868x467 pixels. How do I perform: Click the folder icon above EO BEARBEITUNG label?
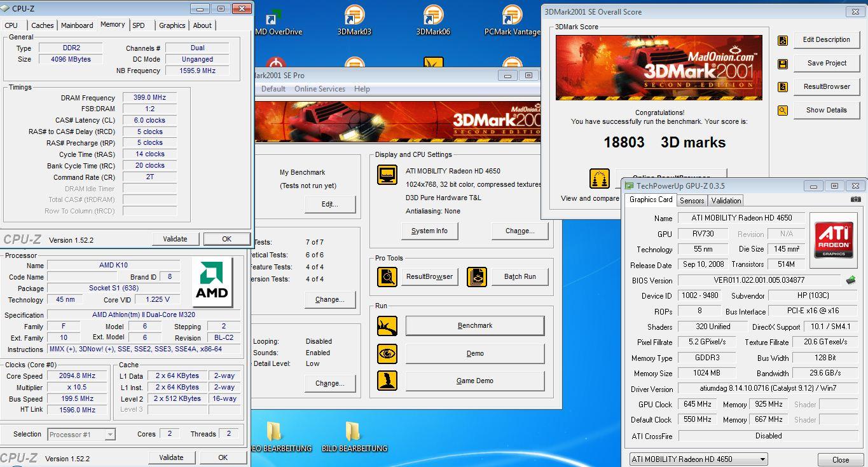tap(275, 431)
